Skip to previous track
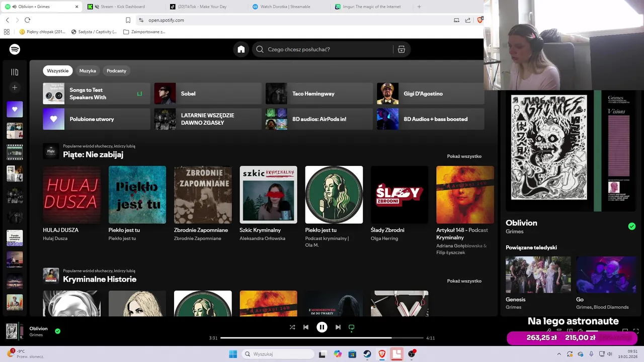The image size is (644, 362). pyautogui.click(x=305, y=327)
